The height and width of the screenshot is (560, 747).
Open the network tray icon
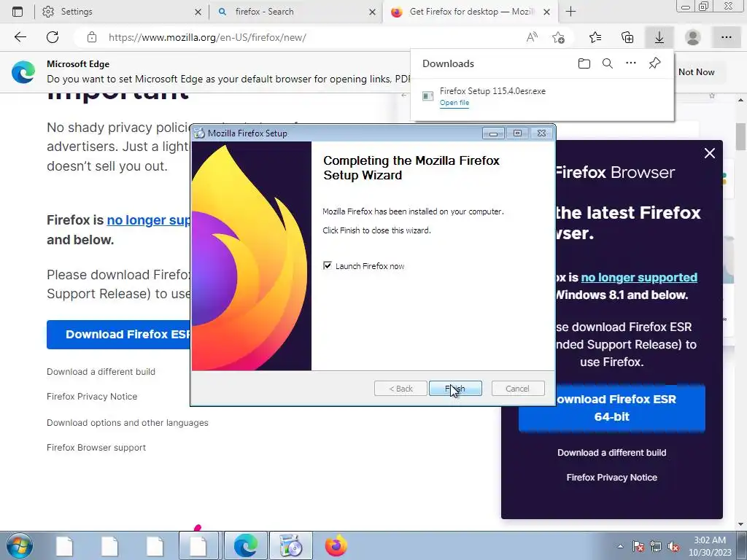click(x=656, y=546)
